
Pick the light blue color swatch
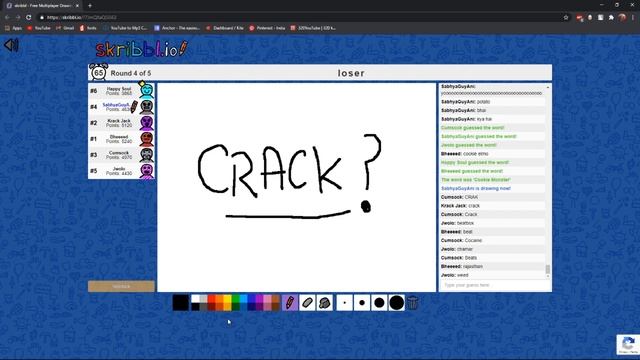[x=244, y=299]
